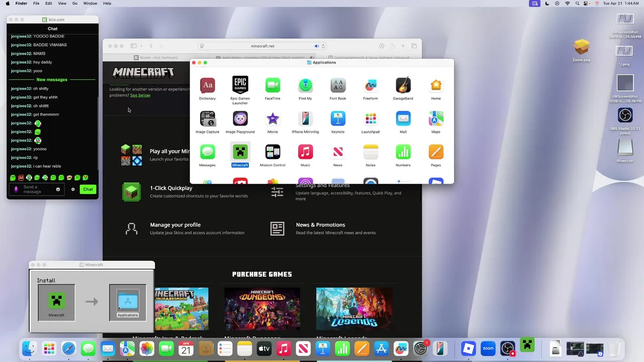Open Roblox from the Dock
This screenshot has height=362, width=644.
(468, 348)
